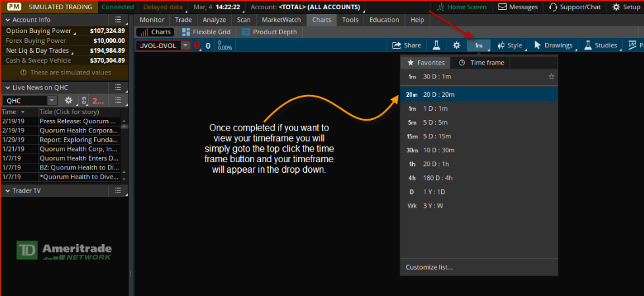Open the Help main tab
The height and width of the screenshot is (296, 644).
(417, 20)
